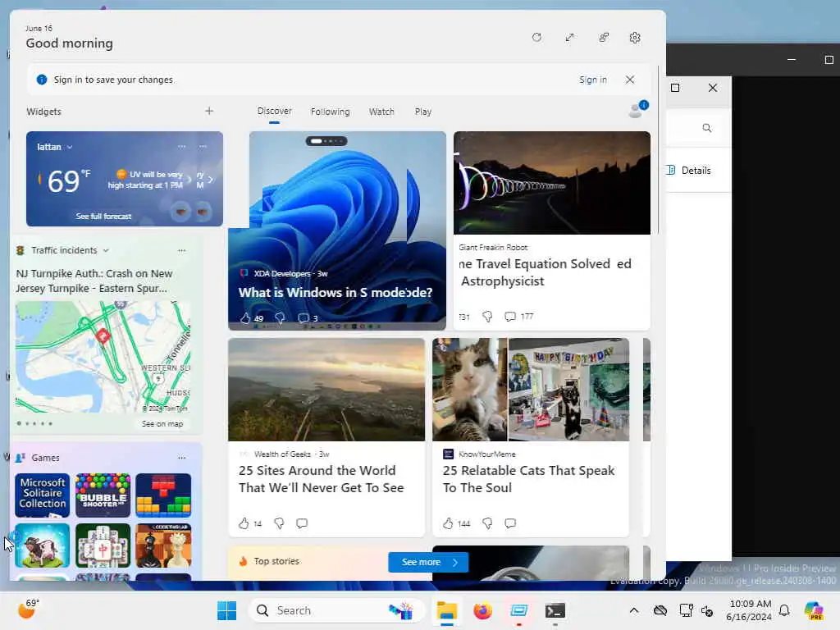Click See more button in Top stories
This screenshot has width=840, height=630.
[428, 562]
